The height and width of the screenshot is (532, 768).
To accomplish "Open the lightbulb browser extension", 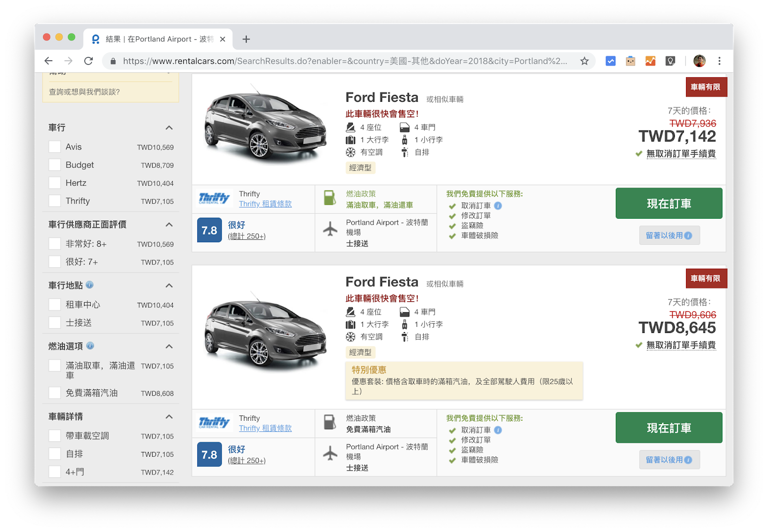I will tap(671, 61).
